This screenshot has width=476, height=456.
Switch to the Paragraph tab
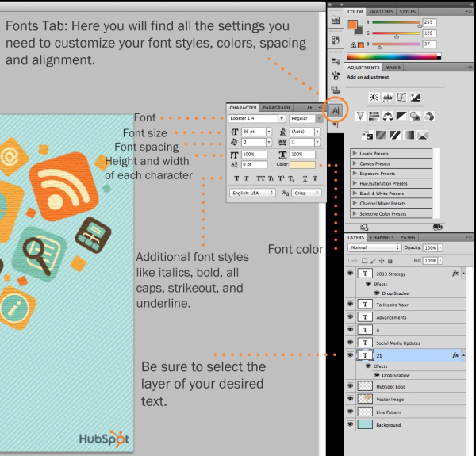(x=276, y=108)
